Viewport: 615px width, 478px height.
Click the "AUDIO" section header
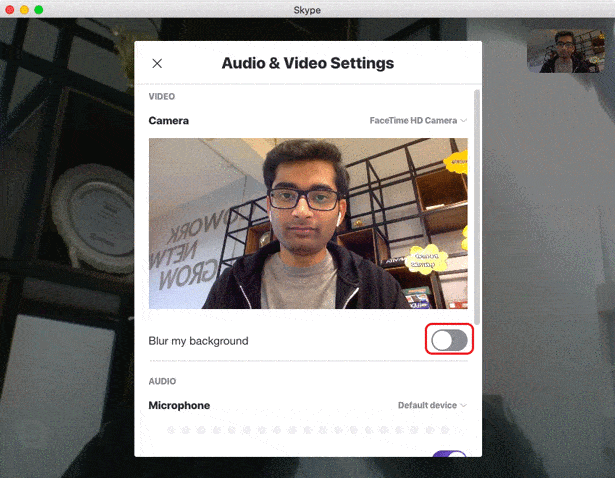pos(162,381)
